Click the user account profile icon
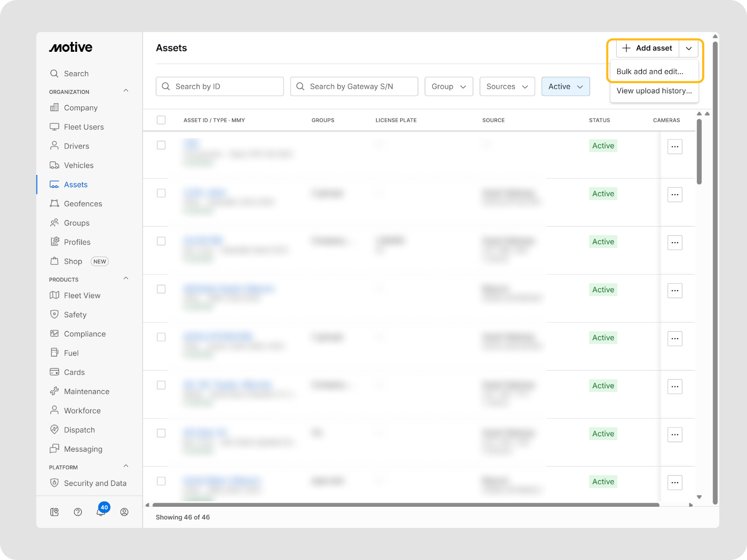 click(124, 512)
